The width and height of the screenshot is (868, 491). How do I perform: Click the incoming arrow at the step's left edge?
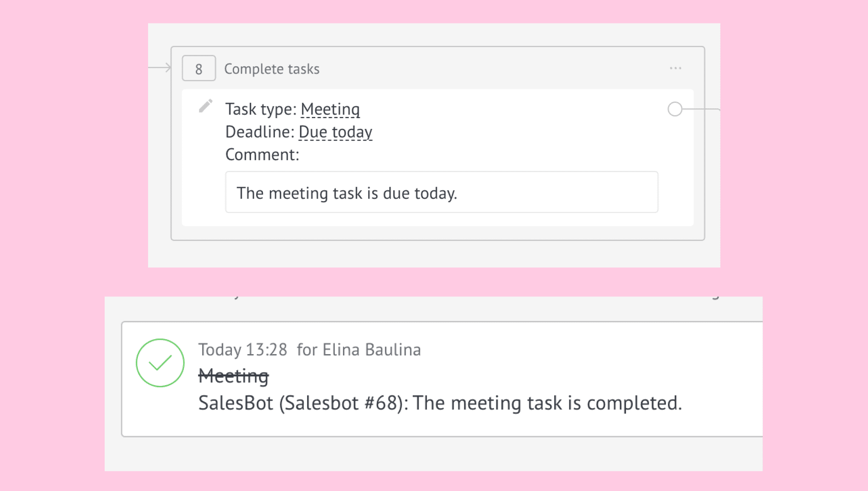tap(160, 68)
